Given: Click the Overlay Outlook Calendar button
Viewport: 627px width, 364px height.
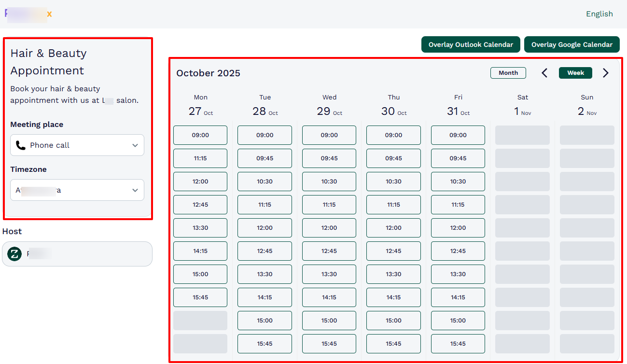Looking at the screenshot, I should (x=471, y=44).
